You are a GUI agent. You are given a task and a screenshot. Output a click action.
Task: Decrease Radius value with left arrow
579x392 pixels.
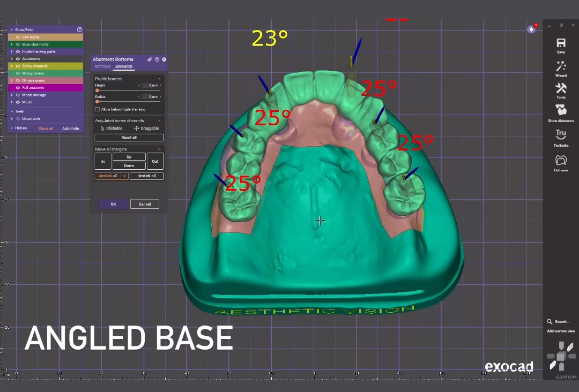pos(139,97)
